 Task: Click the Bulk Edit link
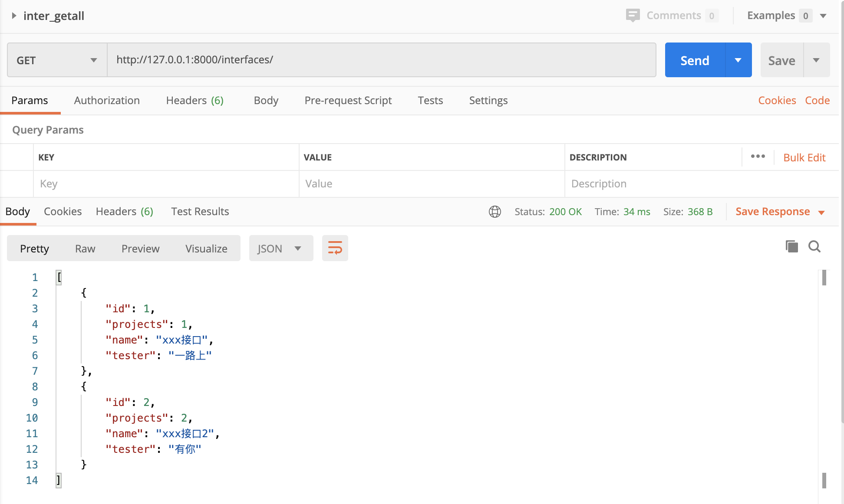[804, 157]
